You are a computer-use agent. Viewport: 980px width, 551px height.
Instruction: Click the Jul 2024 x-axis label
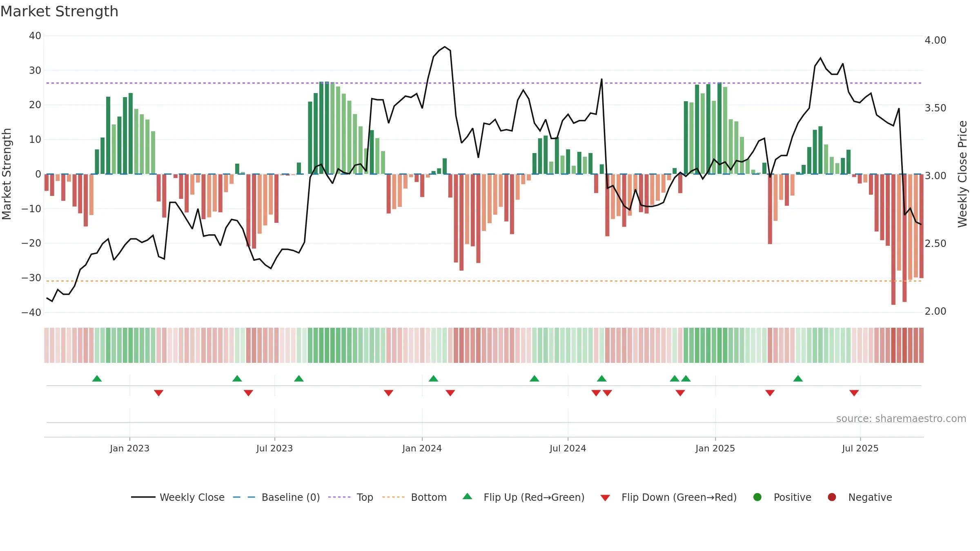[568, 448]
